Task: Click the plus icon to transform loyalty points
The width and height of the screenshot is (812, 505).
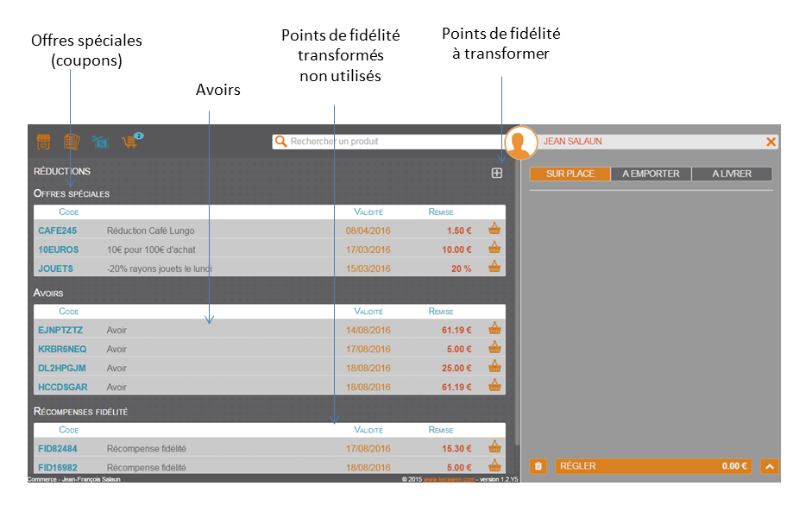Action: [x=497, y=173]
